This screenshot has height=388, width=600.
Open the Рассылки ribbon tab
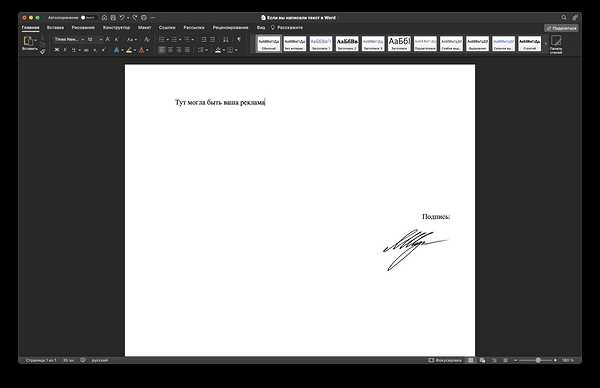(194, 28)
